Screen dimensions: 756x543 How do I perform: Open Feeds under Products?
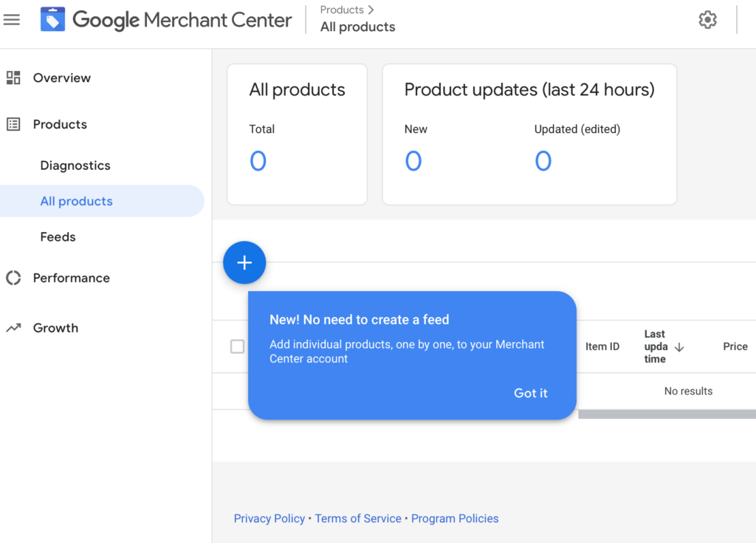point(58,237)
